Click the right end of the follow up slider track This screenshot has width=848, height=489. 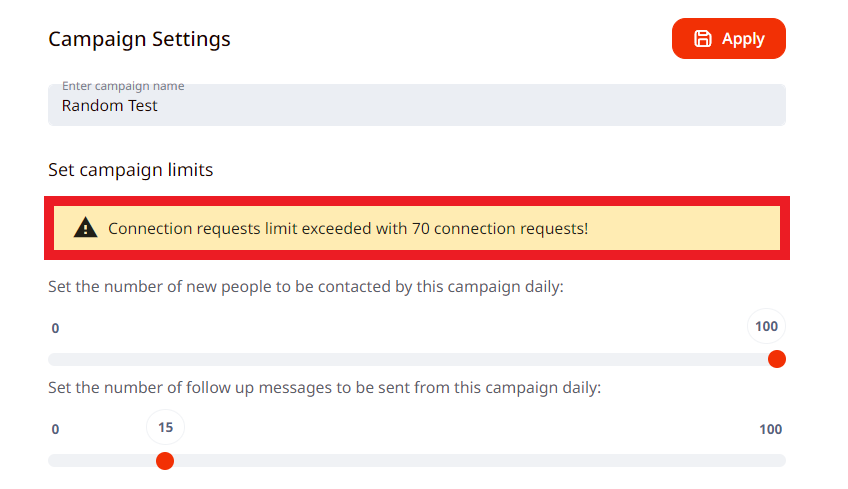(x=778, y=460)
